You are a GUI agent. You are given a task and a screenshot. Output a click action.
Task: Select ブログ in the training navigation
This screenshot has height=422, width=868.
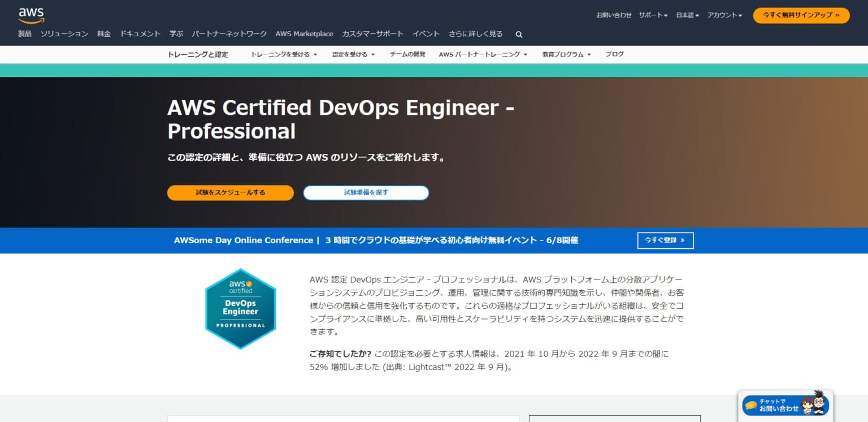614,54
